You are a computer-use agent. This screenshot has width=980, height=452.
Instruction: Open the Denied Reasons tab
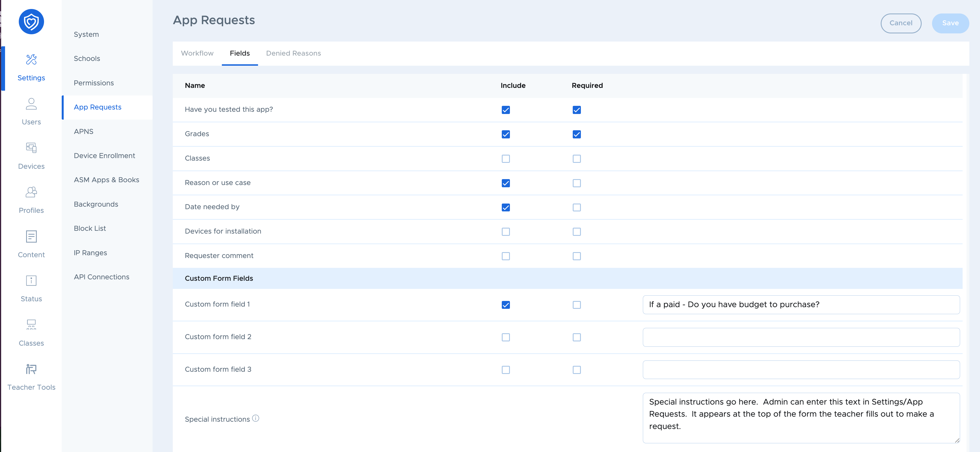click(293, 53)
